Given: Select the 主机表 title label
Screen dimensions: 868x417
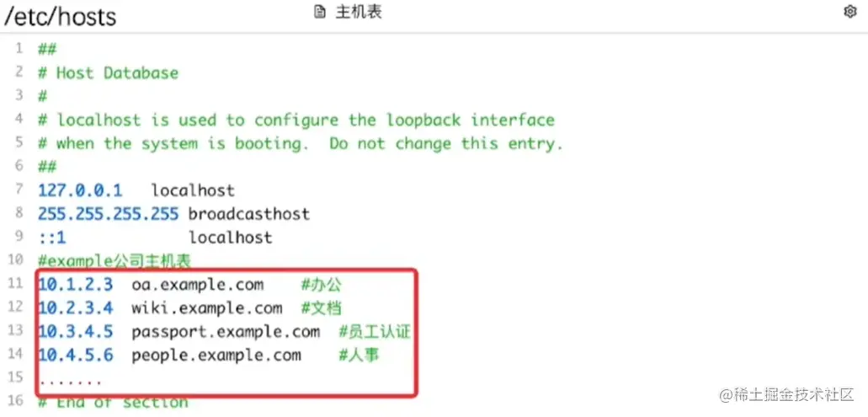Looking at the screenshot, I should pyautogui.click(x=359, y=12).
